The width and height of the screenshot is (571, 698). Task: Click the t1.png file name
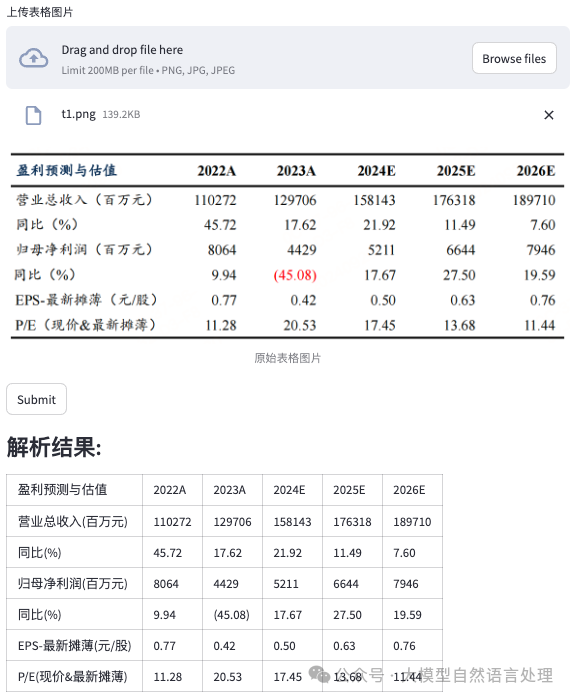pos(78,114)
